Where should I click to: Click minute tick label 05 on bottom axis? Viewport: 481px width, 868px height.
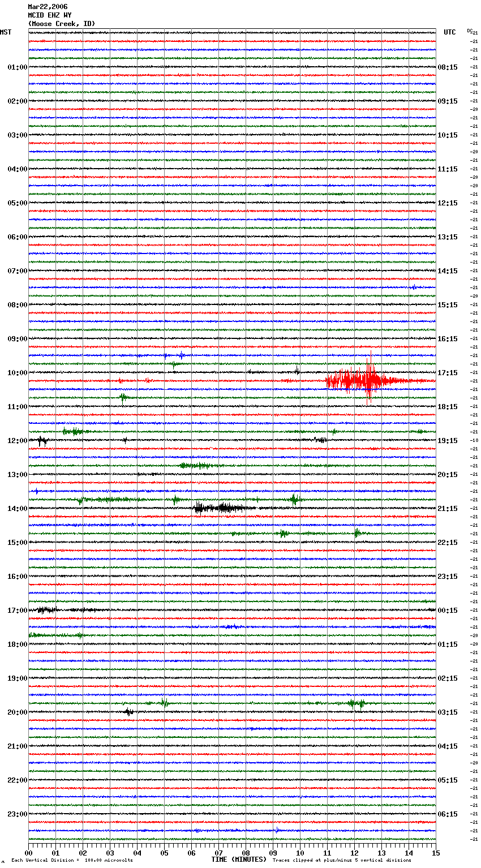coord(164,853)
